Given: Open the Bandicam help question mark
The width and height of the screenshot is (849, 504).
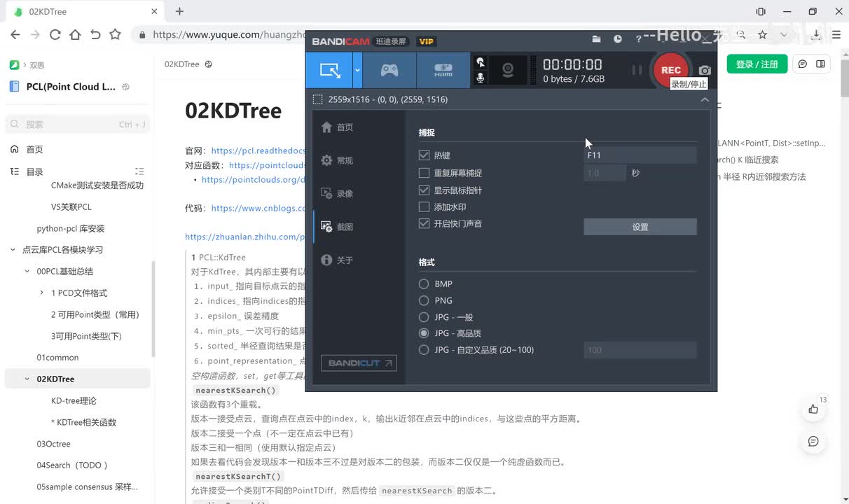Looking at the screenshot, I should point(638,39).
